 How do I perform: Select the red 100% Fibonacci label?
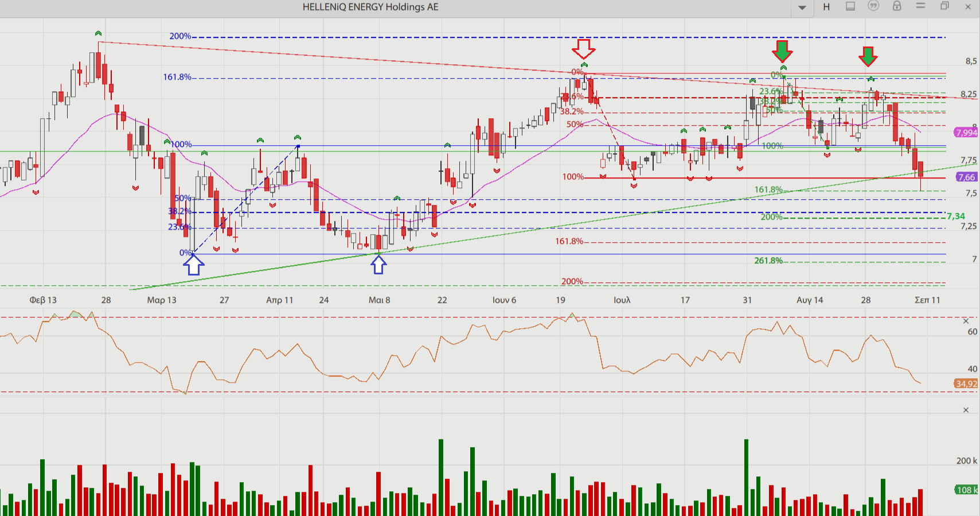tap(573, 177)
